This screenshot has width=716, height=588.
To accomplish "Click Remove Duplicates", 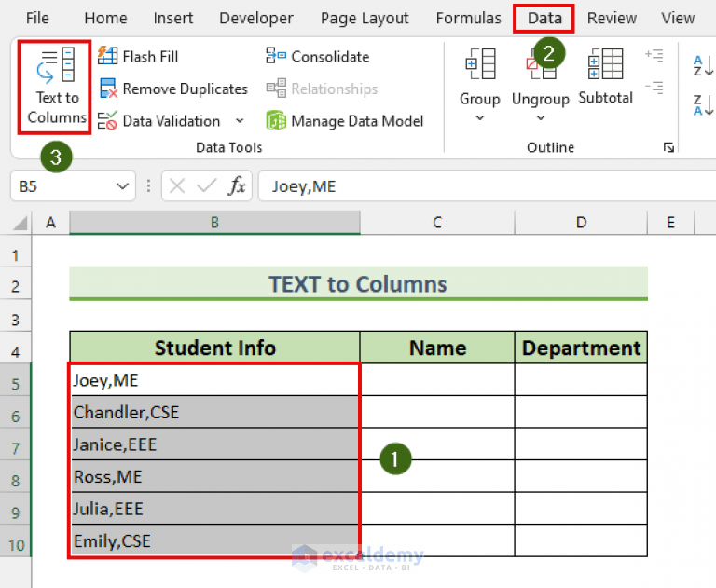I will (x=173, y=89).
